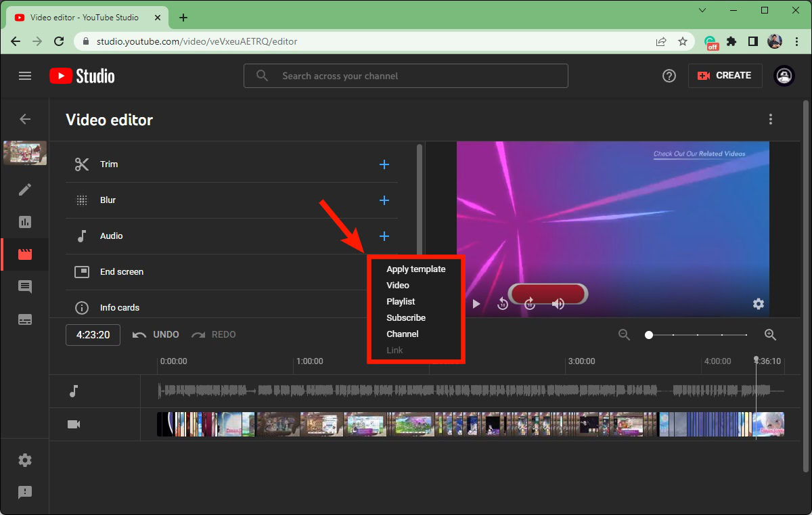Add a Trim edit with plus icon
This screenshot has width=812, height=515.
coord(384,164)
